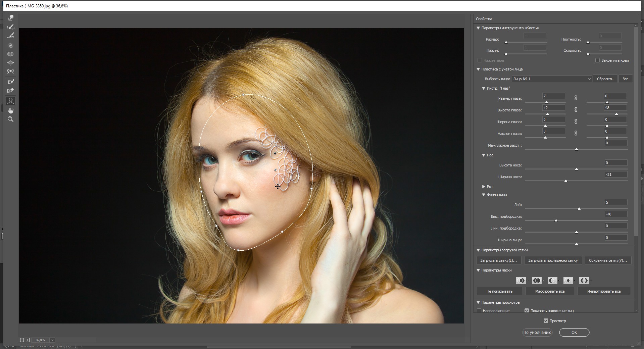644x349 pixels.
Task: Select the Freeze Mask tool
Action: click(11, 82)
